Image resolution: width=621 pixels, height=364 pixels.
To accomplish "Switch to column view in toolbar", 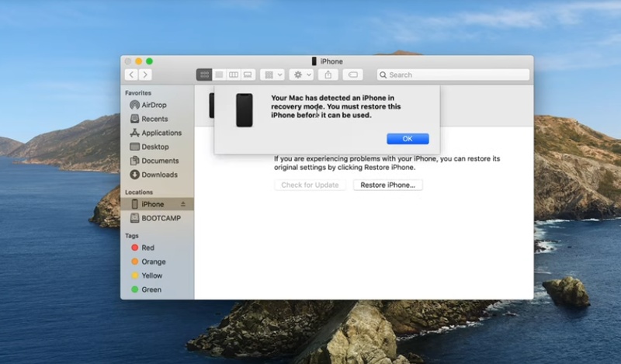I will 234,75.
